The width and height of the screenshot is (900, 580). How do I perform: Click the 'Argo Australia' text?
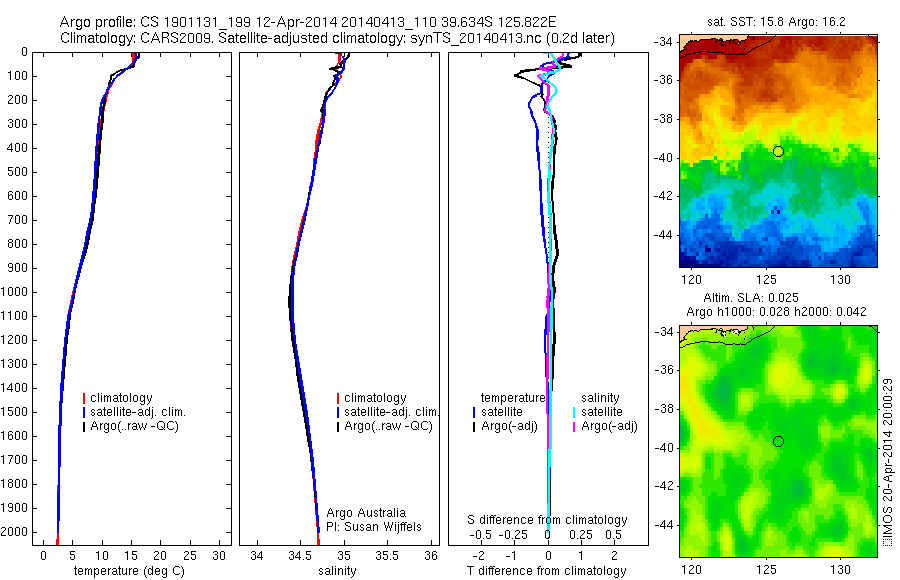(x=366, y=513)
